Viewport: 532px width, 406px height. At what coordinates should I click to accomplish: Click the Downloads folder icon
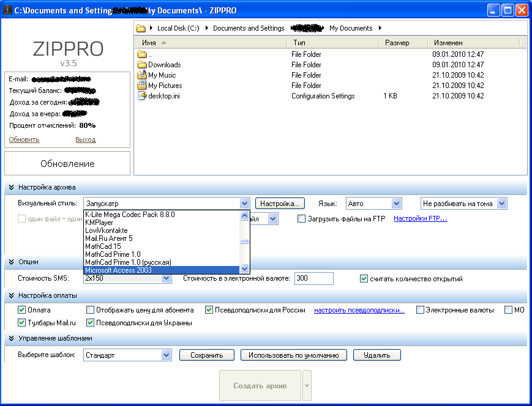142,65
